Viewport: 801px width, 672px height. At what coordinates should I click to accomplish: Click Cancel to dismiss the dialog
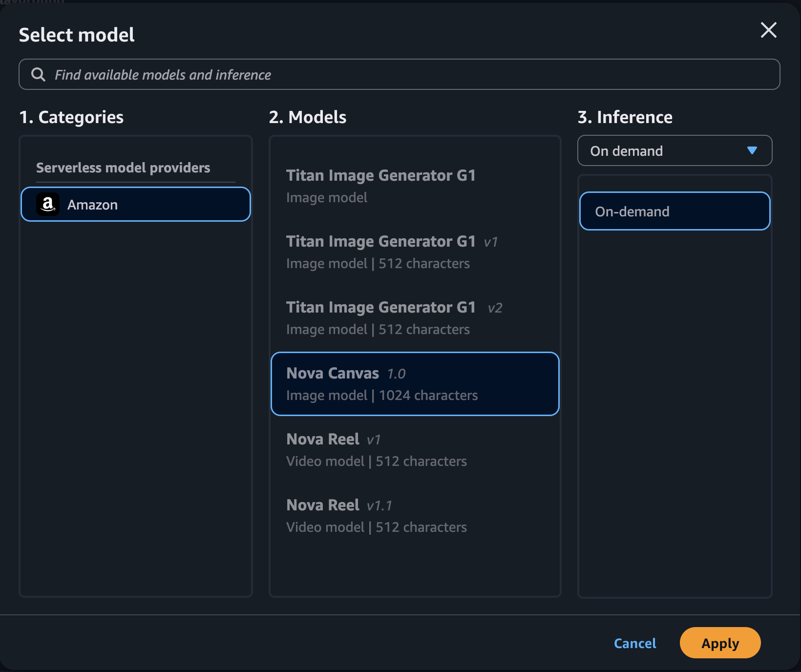pyautogui.click(x=635, y=643)
